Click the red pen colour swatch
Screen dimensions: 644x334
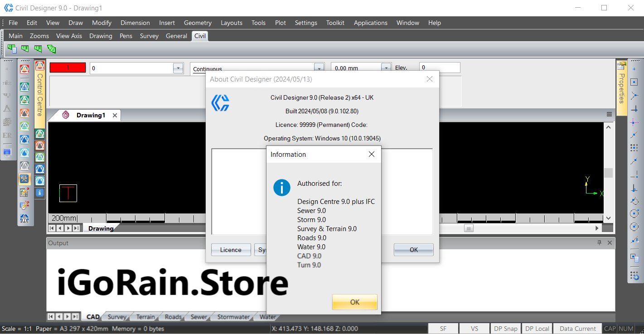pyautogui.click(x=68, y=68)
